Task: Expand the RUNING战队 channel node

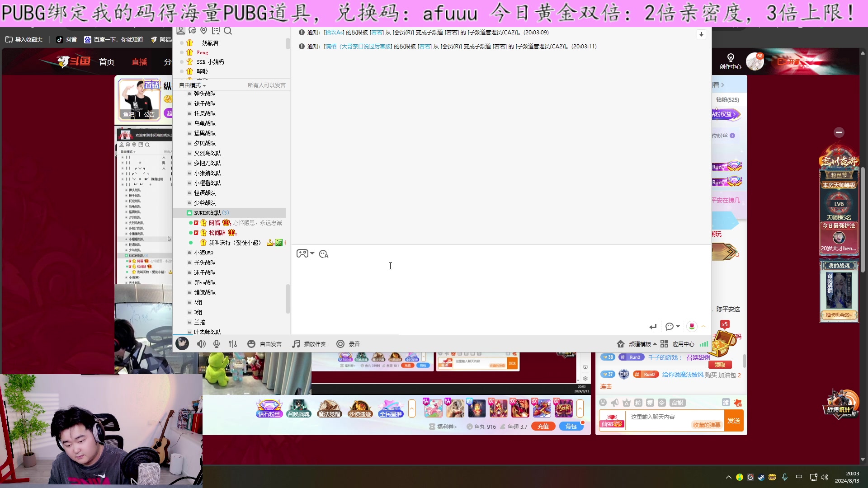Action: click(189, 213)
